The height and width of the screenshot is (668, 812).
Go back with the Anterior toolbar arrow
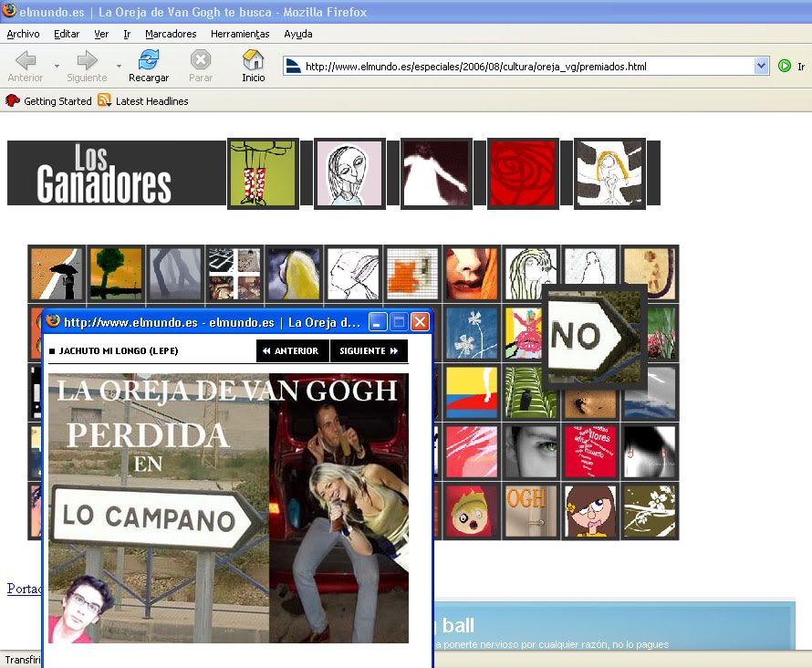coord(26,67)
